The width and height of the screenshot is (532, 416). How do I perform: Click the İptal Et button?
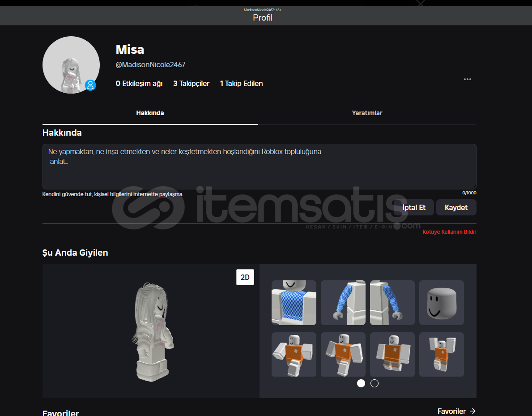pyautogui.click(x=413, y=207)
